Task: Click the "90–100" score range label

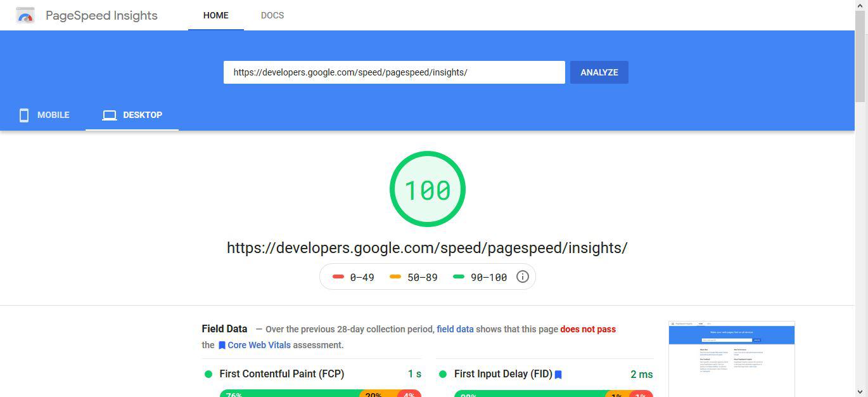Action: (x=488, y=277)
